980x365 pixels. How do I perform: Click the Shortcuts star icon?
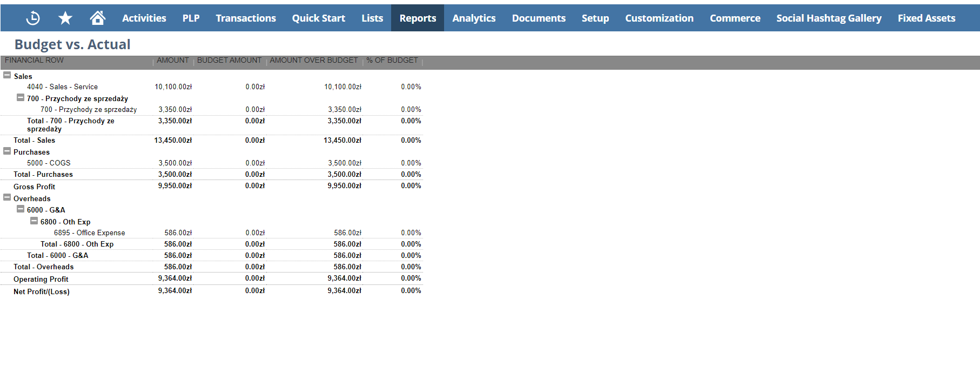(65, 18)
